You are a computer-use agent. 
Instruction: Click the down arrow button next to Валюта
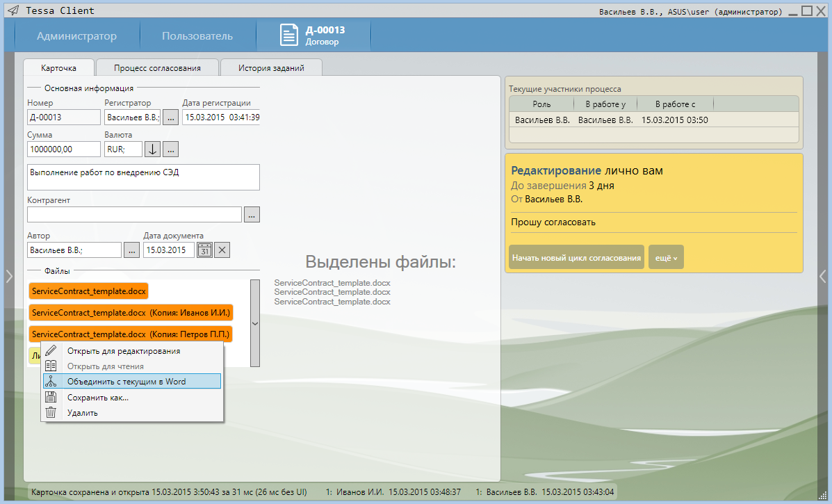tap(152, 149)
